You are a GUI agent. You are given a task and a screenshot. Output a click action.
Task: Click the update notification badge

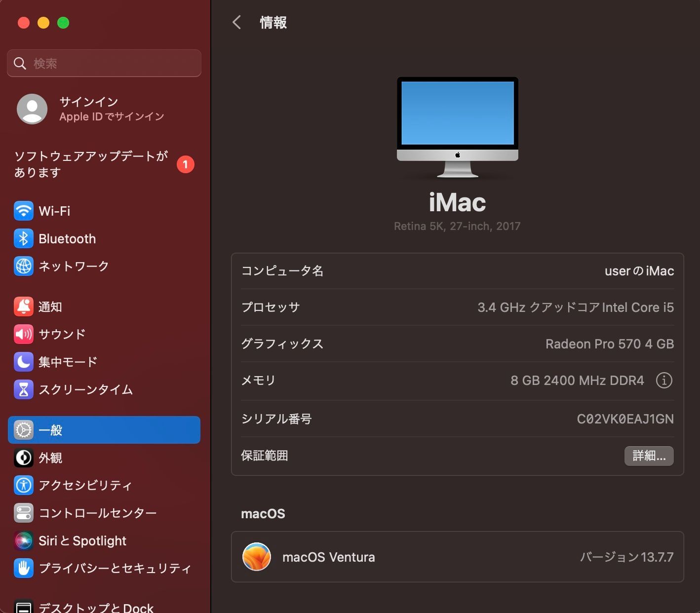tap(186, 164)
